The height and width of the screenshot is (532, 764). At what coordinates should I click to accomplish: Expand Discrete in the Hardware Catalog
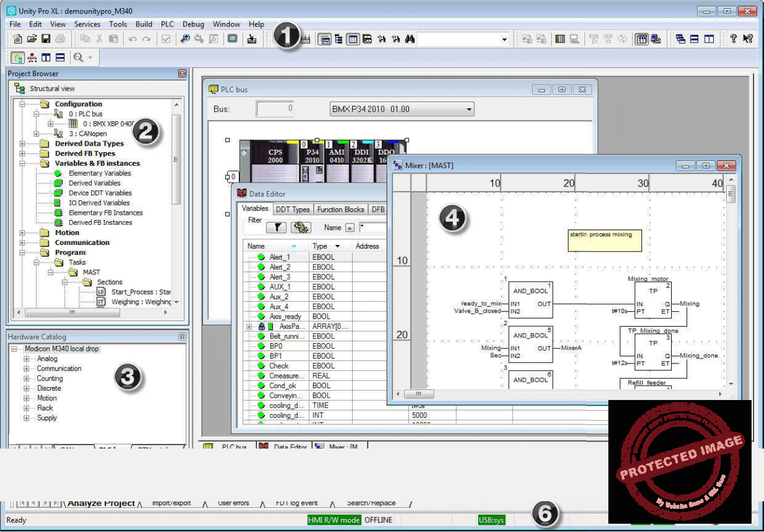(x=26, y=388)
